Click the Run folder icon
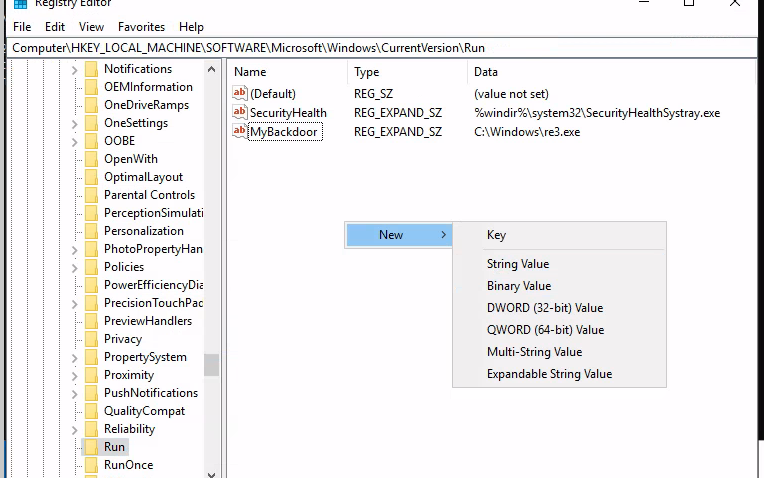This screenshot has width=764, height=478. [x=91, y=447]
